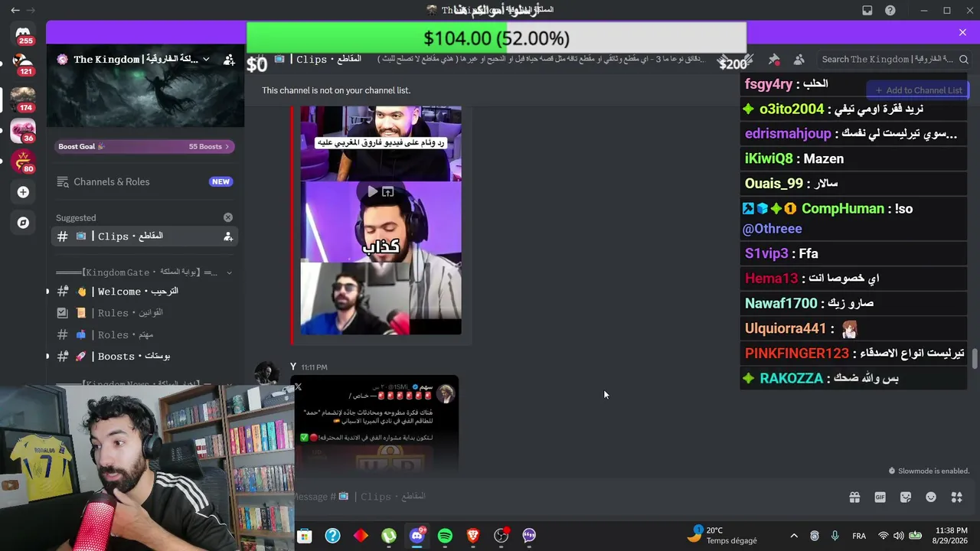The image size is (980, 551).
Task: Open the tweet image attachment from Y
Action: (374, 422)
